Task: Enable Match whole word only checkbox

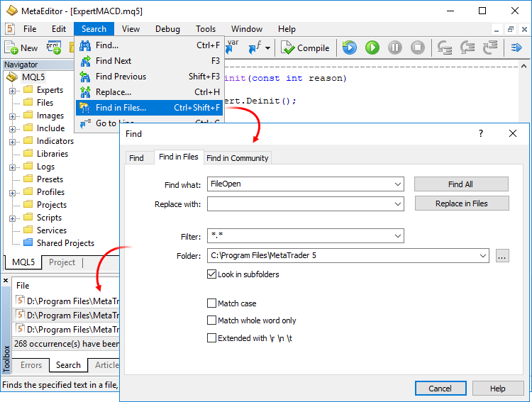Action: pyautogui.click(x=211, y=320)
